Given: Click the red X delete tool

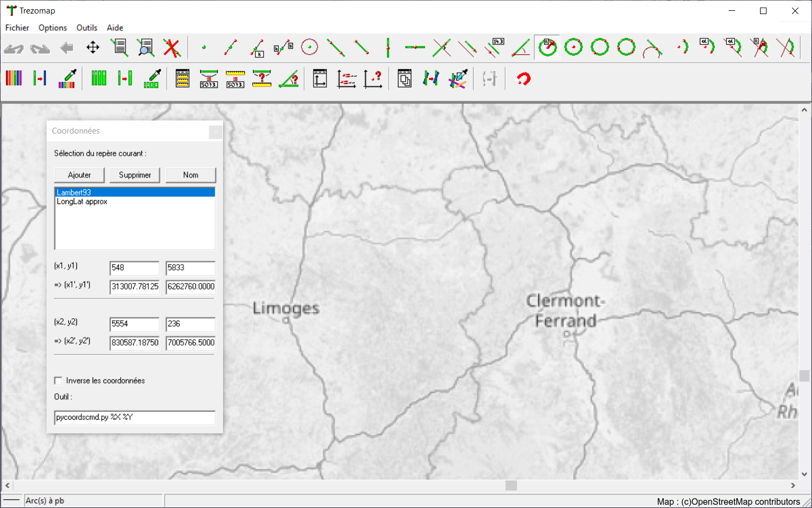Looking at the screenshot, I should click(172, 48).
